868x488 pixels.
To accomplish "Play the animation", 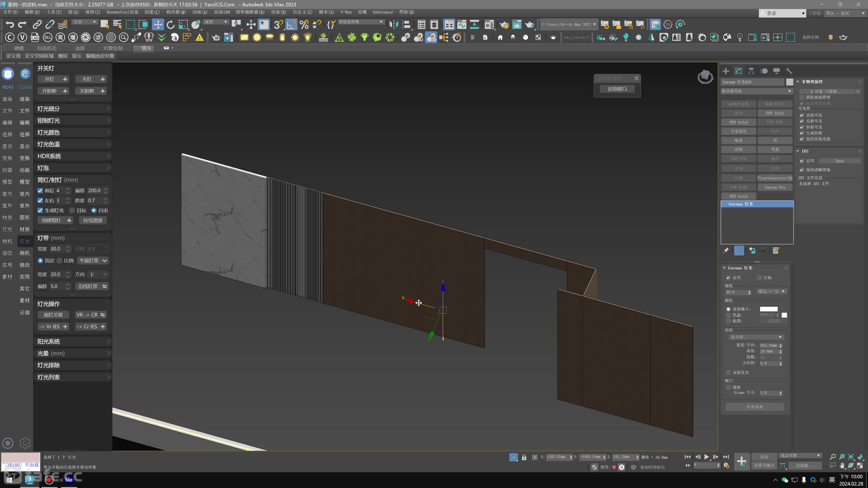I will 707,457.
